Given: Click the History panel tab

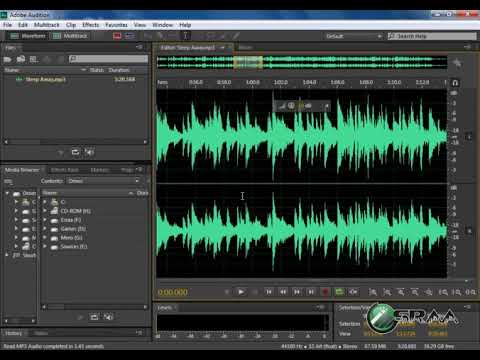Looking at the screenshot, I should [14, 333].
